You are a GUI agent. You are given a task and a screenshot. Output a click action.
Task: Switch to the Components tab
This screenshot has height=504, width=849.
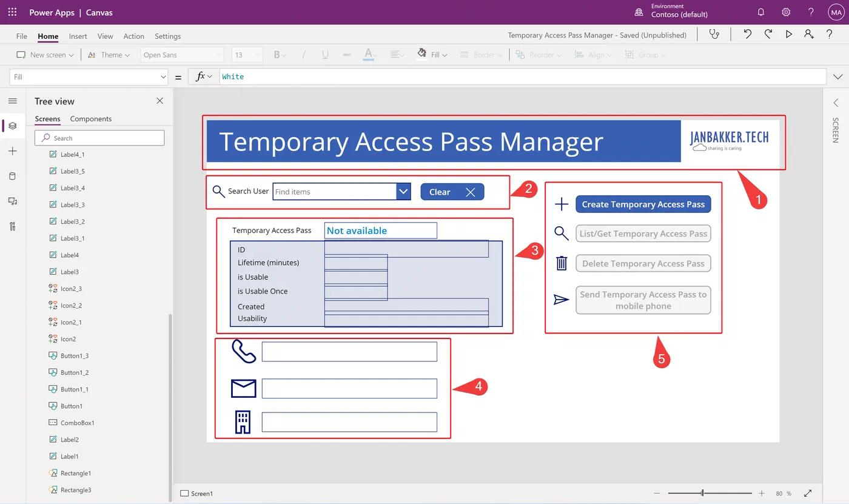[x=91, y=119]
